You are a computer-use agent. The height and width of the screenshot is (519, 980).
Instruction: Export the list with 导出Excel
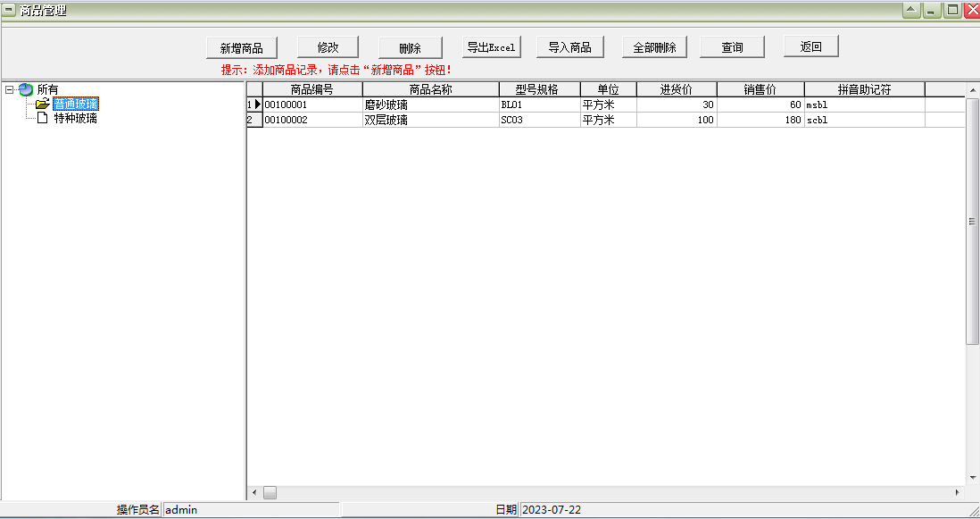(491, 46)
